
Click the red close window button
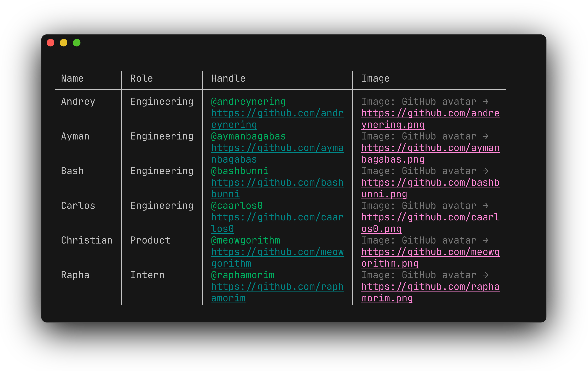[x=51, y=43]
